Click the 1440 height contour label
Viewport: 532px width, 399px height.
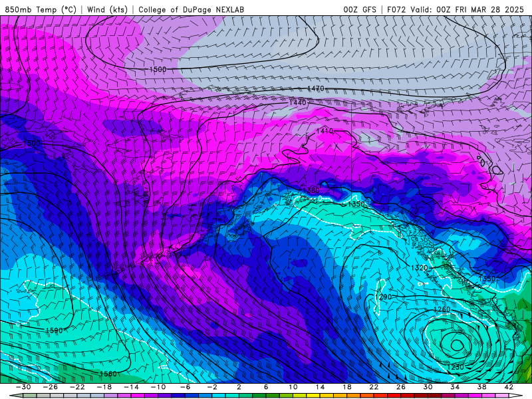[297, 102]
